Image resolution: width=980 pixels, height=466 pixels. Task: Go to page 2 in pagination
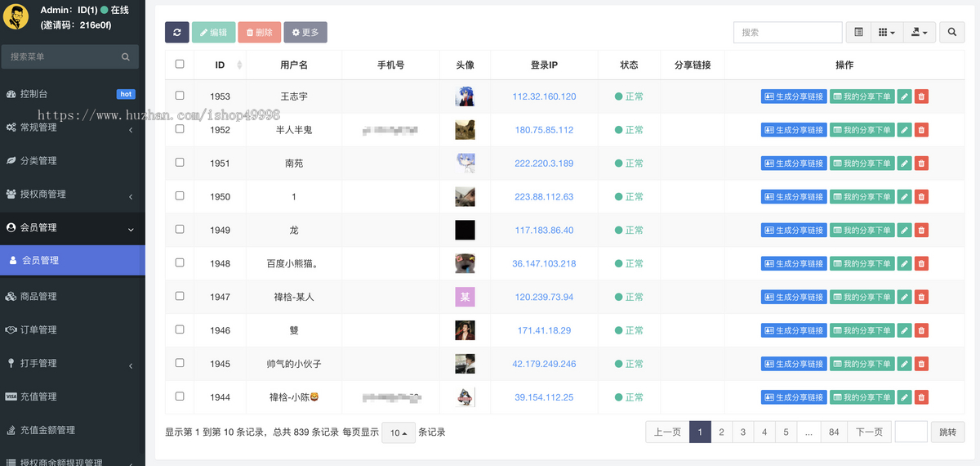point(721,432)
